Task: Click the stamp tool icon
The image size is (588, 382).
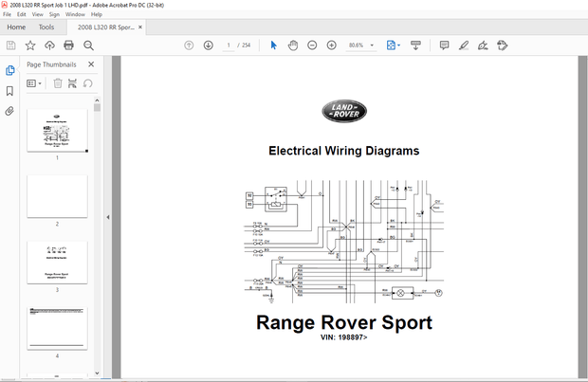Action: pyautogui.click(x=502, y=45)
